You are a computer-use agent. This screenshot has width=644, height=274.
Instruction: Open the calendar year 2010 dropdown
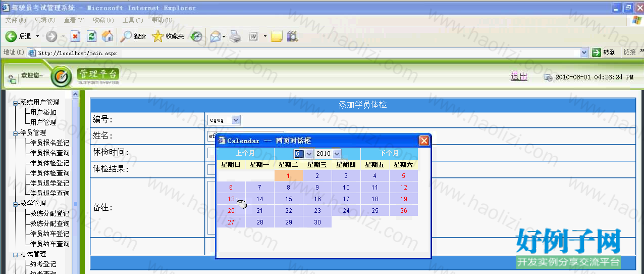[x=328, y=153]
